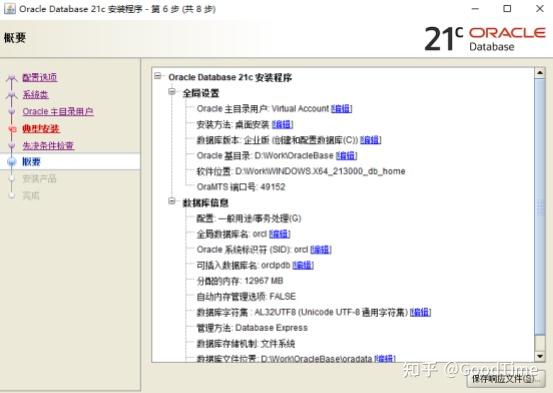The width and height of the screenshot is (553, 393).
Task: Open the Oracle 主目录用户 step link
Action: click(58, 111)
